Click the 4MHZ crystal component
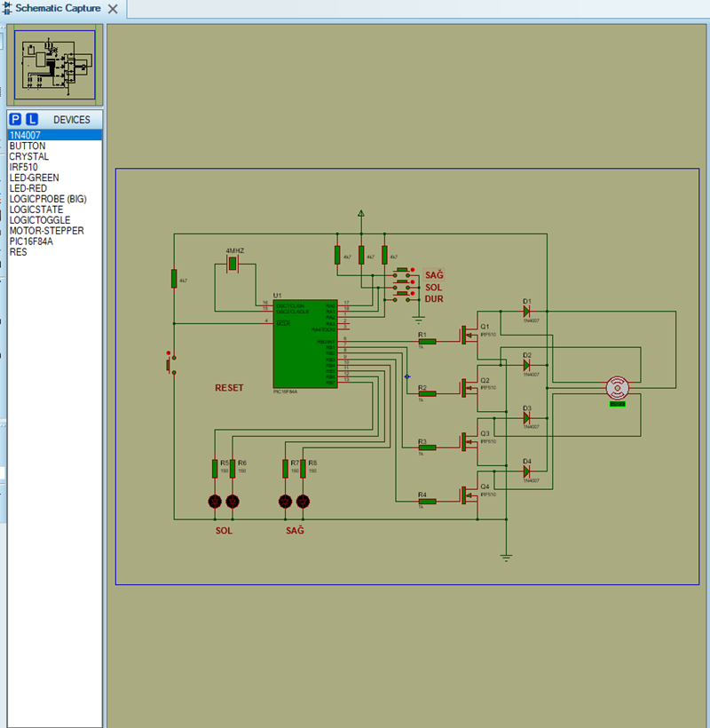710x728 pixels. [234, 265]
